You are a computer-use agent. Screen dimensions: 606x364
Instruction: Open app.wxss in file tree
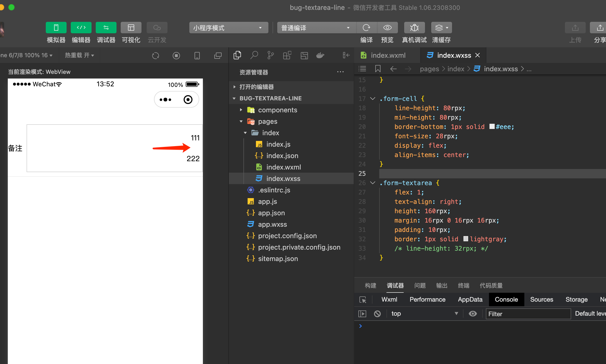[291, 224]
